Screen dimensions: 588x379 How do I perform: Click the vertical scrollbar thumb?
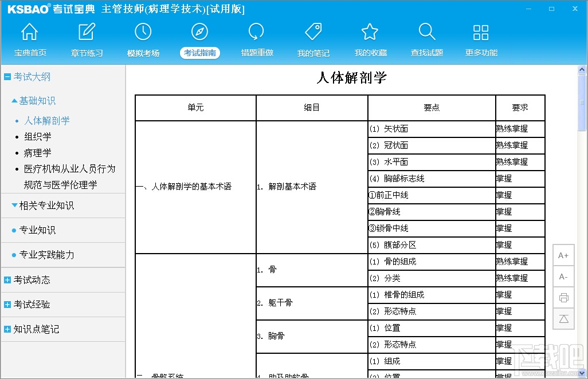tap(582, 102)
